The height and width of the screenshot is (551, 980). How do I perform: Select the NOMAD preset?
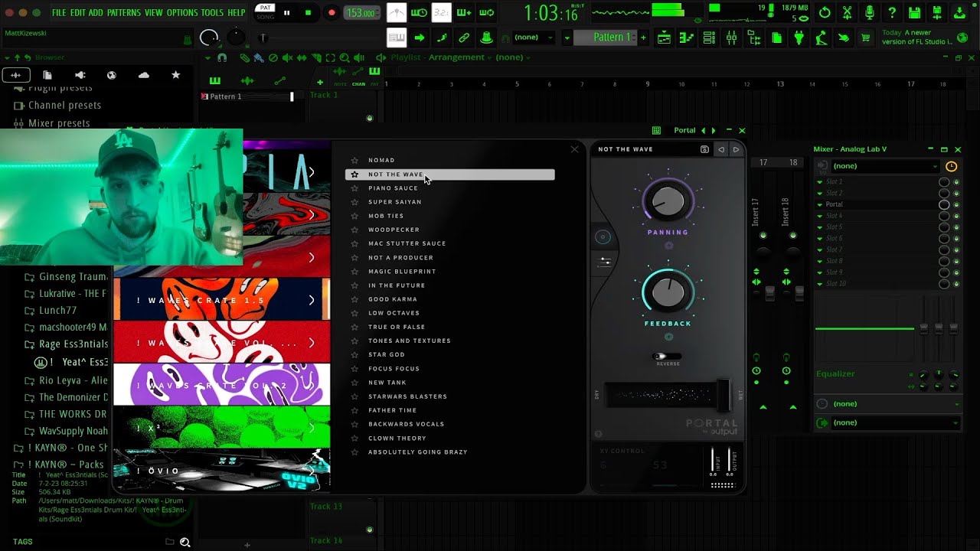coord(381,160)
